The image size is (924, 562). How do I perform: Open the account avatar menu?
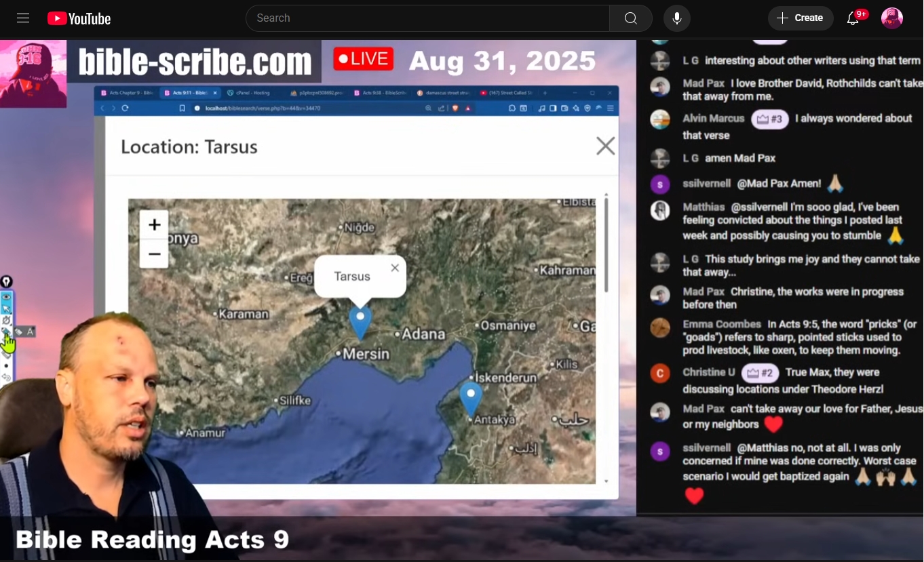tap(891, 18)
